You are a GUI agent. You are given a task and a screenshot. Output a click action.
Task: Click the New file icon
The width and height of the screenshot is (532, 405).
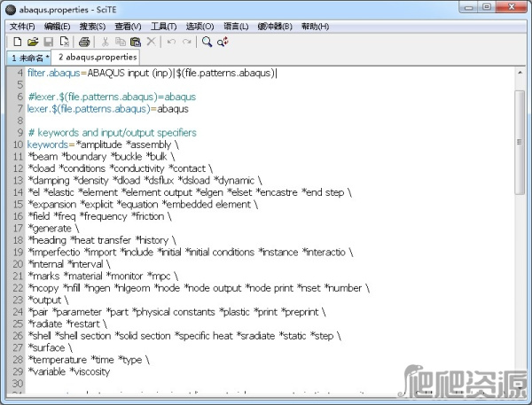[17, 42]
